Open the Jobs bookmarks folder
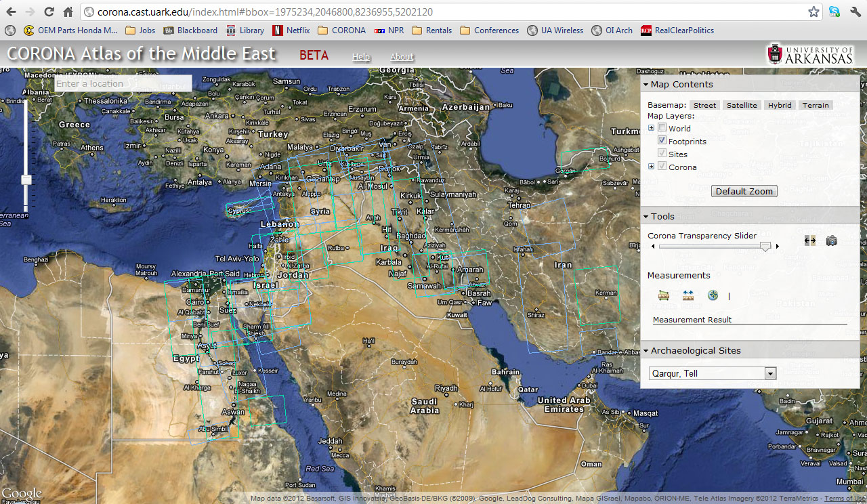 click(140, 30)
